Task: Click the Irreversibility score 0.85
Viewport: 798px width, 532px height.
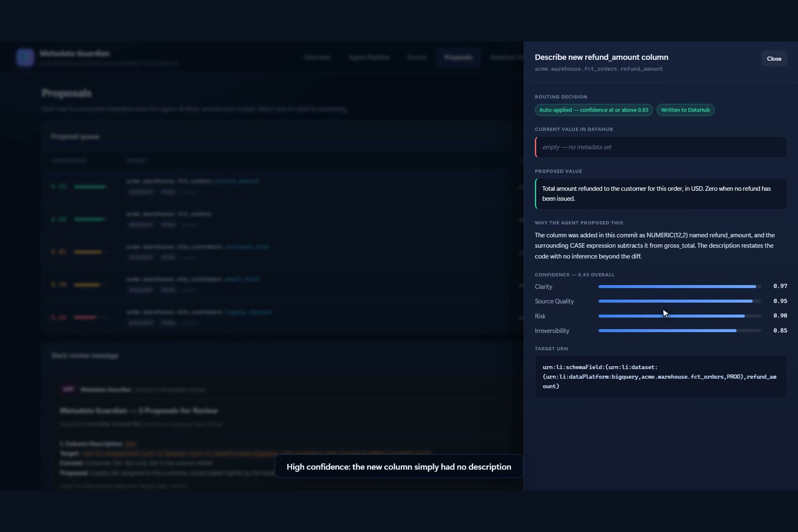Action: (780, 330)
